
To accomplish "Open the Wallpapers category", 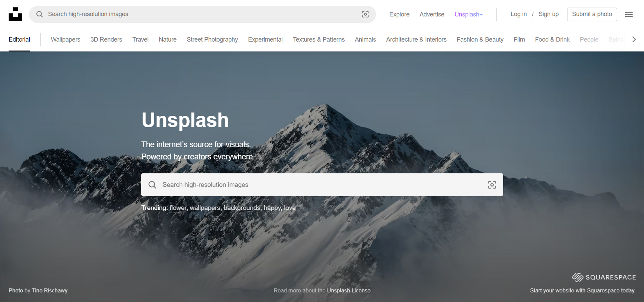I will (x=65, y=39).
